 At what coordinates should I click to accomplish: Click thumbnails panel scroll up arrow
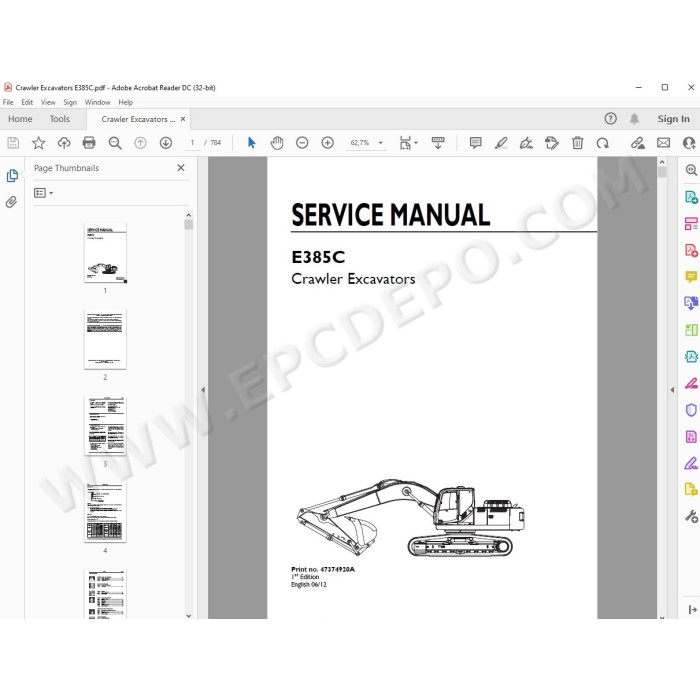(188, 215)
